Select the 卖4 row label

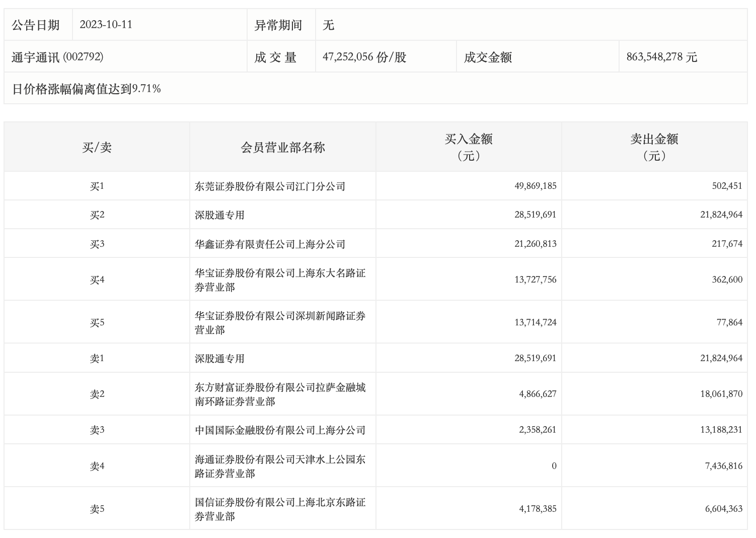pos(97,466)
